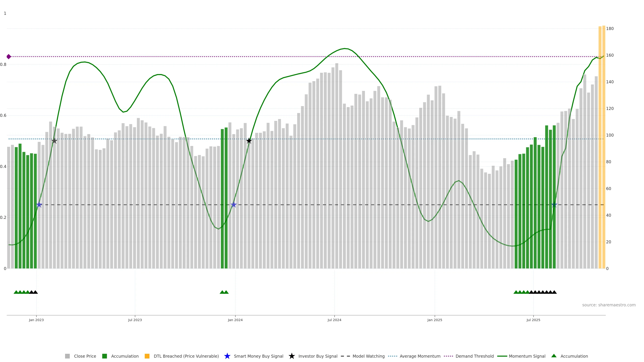Click the green triangle Accumulation legend icon
This screenshot has height=362, width=644.
coord(554,356)
